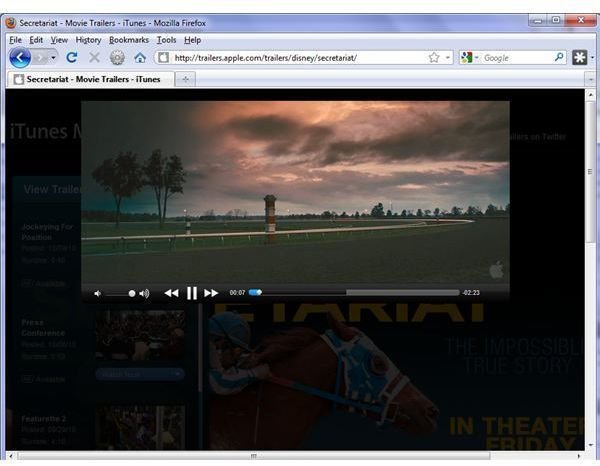Click the horizontal scrollbar left arrow
The height and width of the screenshot is (466, 600).
11,456
